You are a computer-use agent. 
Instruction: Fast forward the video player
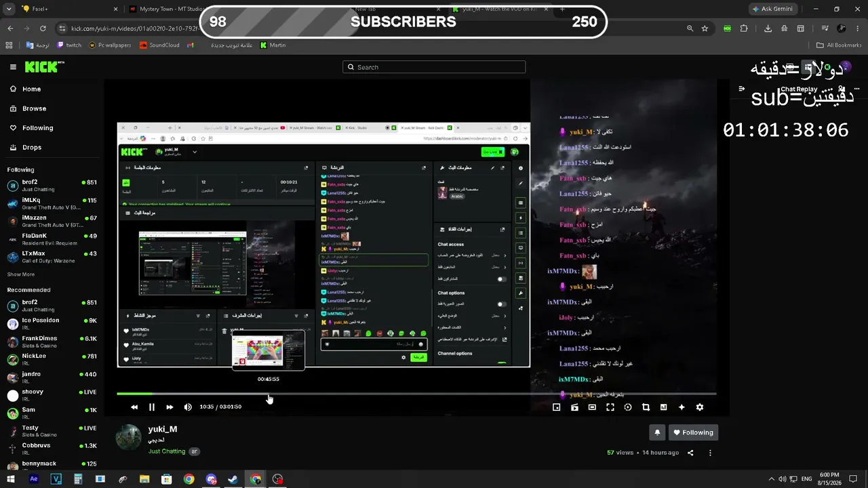pyautogui.click(x=170, y=407)
